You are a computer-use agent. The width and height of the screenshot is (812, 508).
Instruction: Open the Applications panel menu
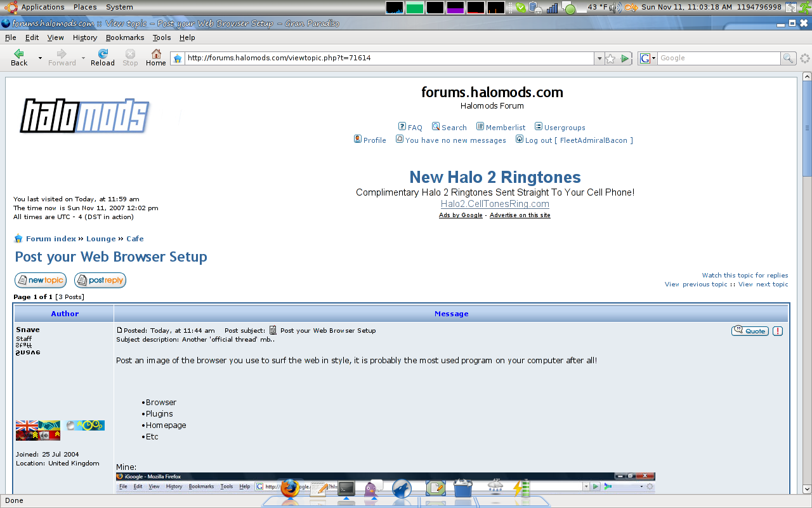click(x=43, y=7)
